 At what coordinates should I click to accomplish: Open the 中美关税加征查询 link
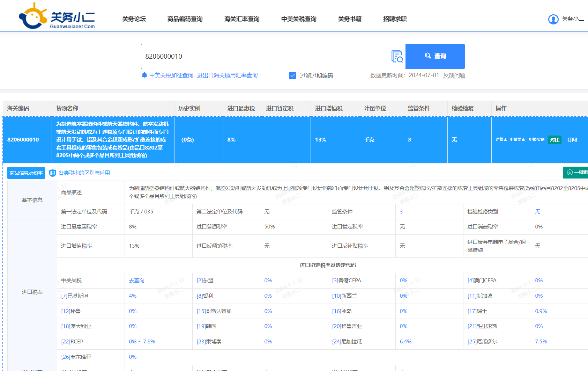(x=171, y=75)
